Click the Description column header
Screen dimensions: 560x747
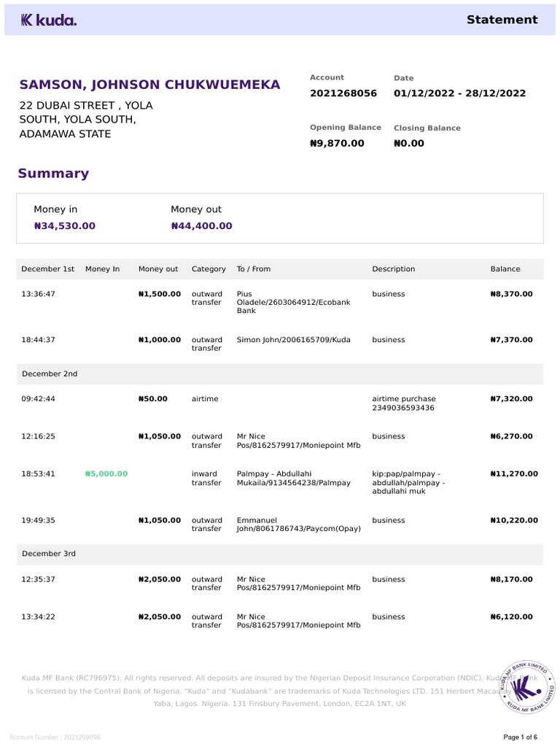393,269
